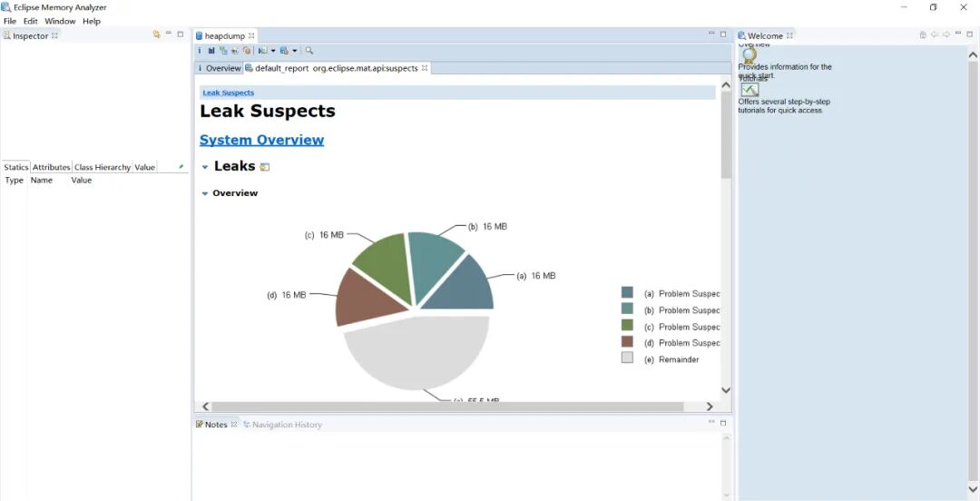
Task: Click the Leak Suspects breadcrumb link
Action: (x=228, y=93)
